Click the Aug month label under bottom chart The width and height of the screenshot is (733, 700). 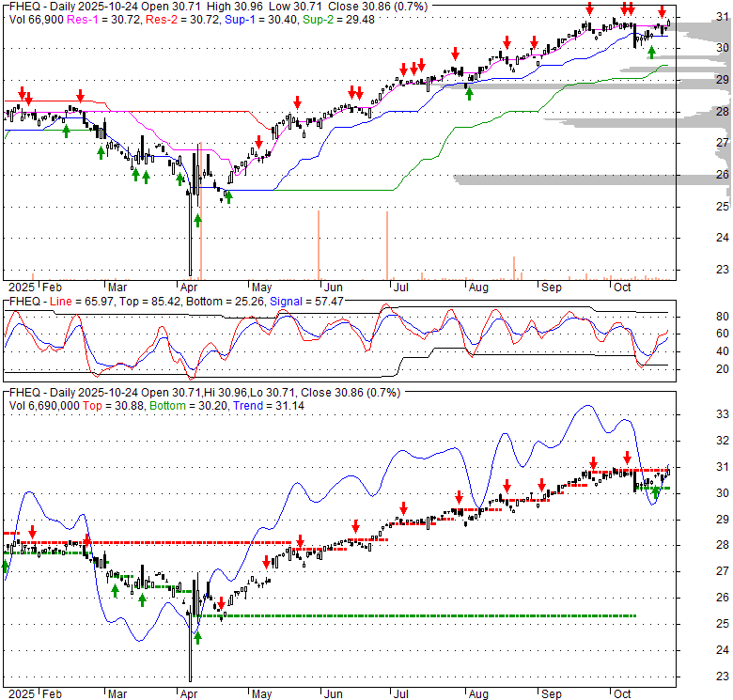[x=478, y=692]
